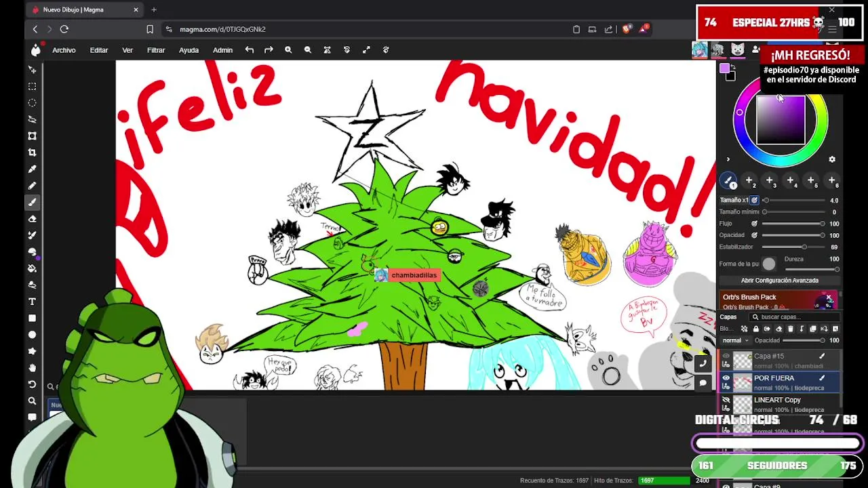
Task: Open the Archivo menu
Action: (64, 50)
